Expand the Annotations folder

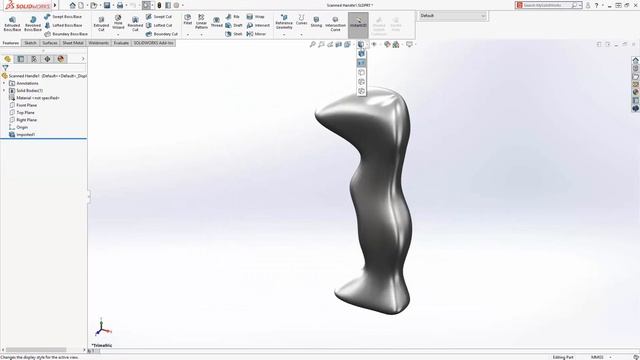[x=4, y=83]
